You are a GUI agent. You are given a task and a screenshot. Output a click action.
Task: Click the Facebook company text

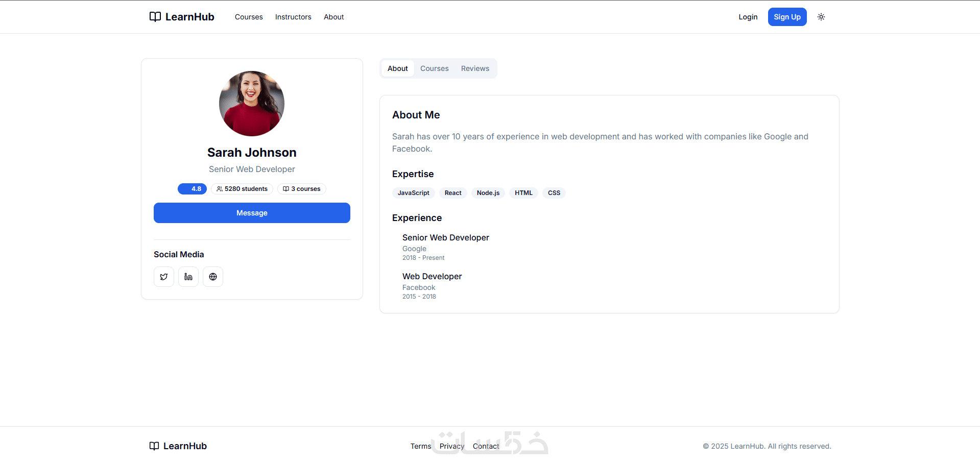(x=419, y=287)
